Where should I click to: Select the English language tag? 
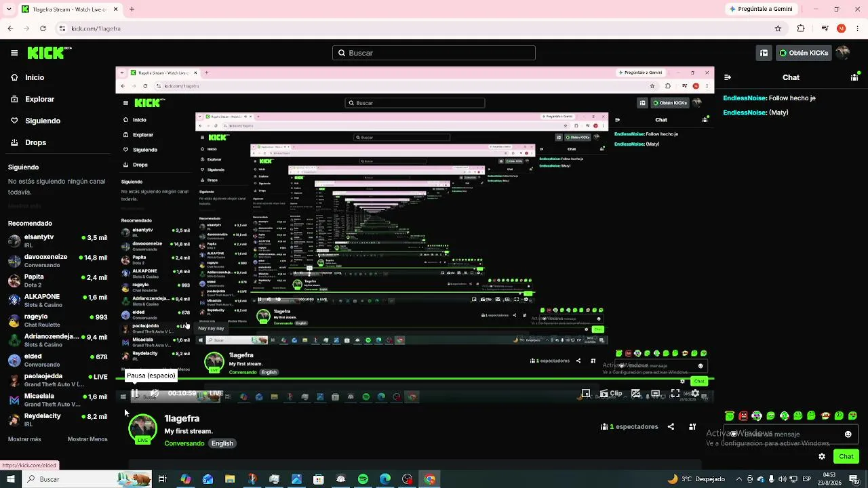pyautogui.click(x=222, y=443)
